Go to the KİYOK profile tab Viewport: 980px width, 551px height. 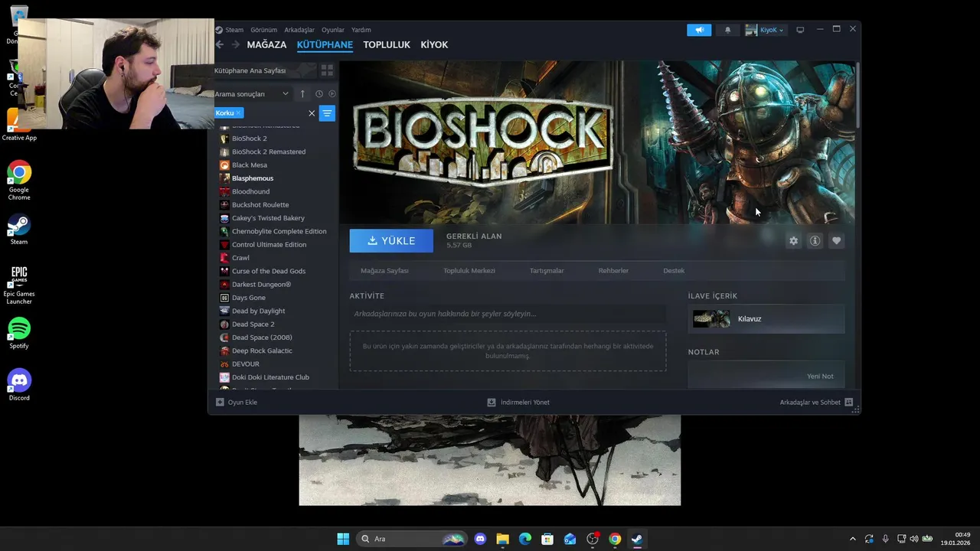click(x=434, y=44)
